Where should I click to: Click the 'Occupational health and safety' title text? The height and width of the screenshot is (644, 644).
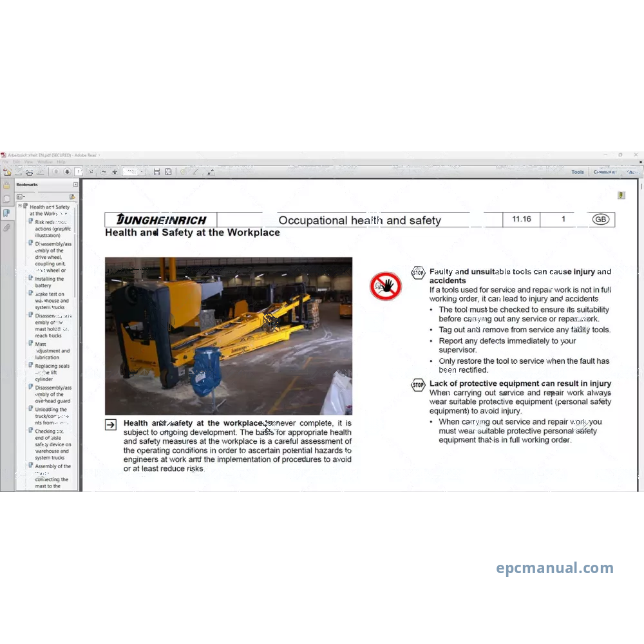(x=360, y=220)
